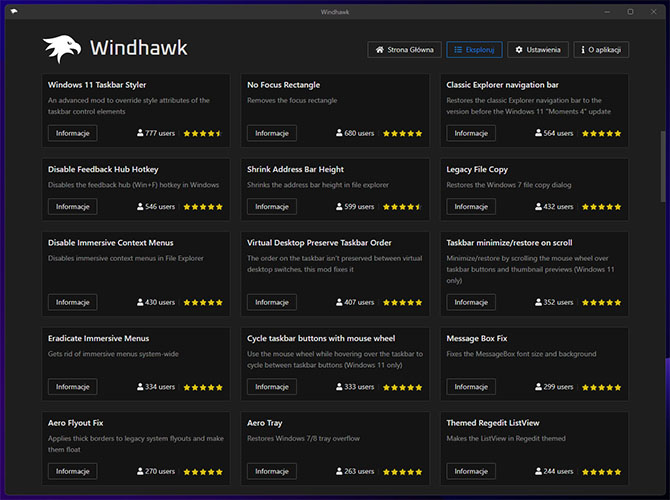Click user icon beside 432 users

click(x=538, y=206)
